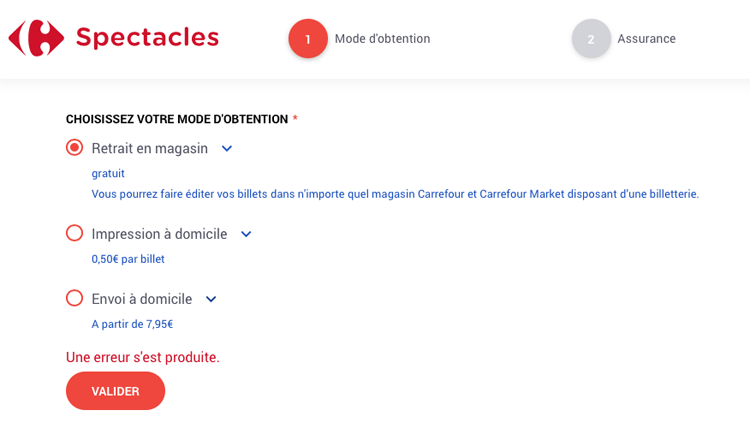Expand the Impression à domicile chevron

[246, 234]
